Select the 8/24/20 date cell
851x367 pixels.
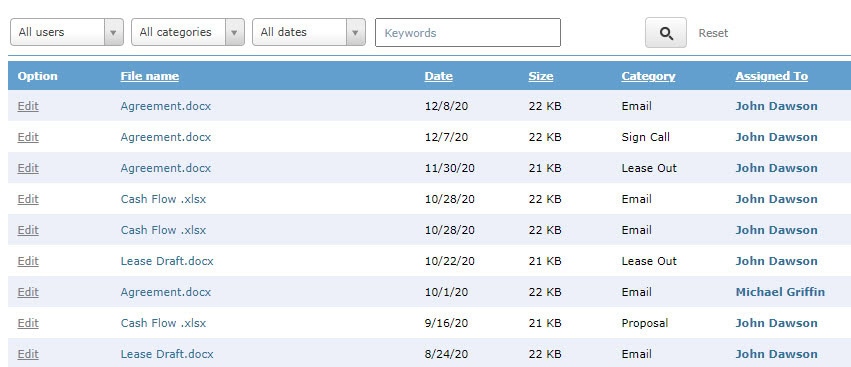click(446, 353)
